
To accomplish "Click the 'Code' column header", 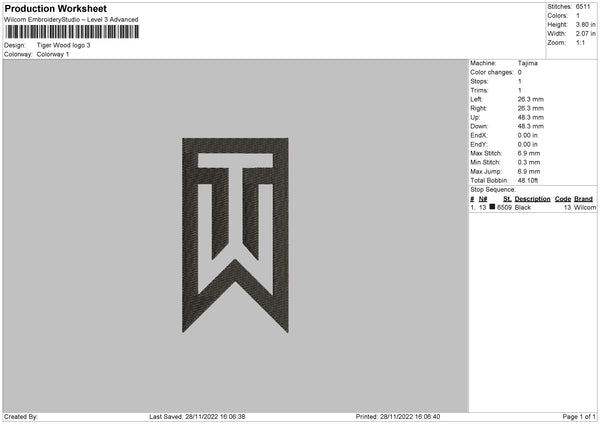I will click(563, 199).
